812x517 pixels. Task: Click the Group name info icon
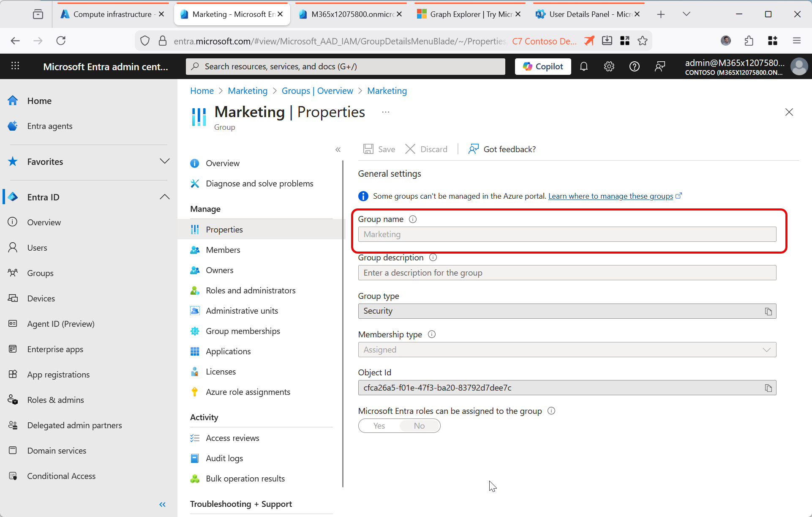click(413, 219)
